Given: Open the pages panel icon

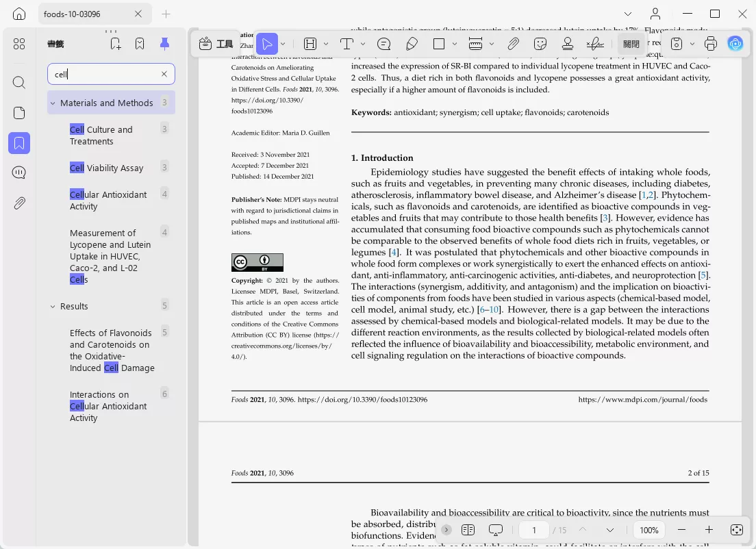Looking at the screenshot, I should pyautogui.click(x=18, y=113).
